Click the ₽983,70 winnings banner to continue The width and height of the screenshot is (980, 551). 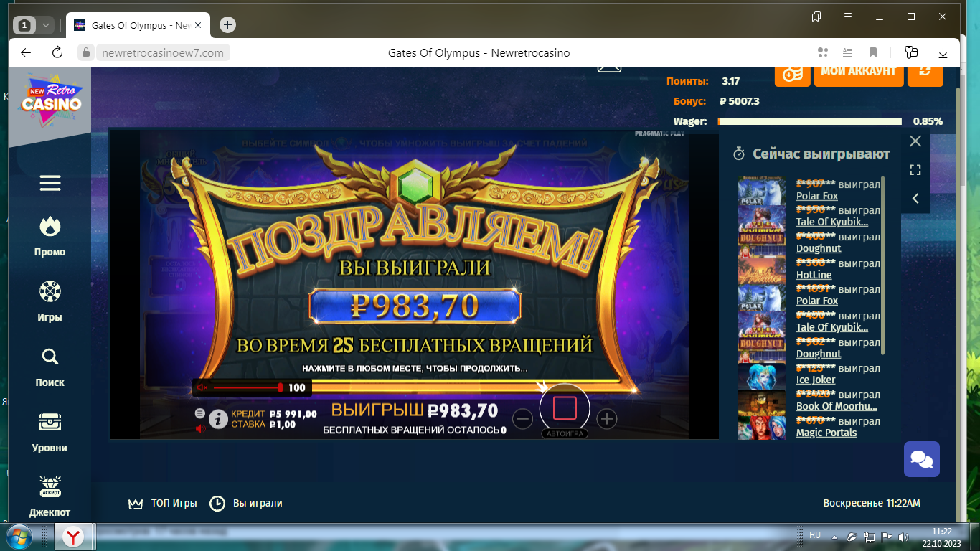415,307
